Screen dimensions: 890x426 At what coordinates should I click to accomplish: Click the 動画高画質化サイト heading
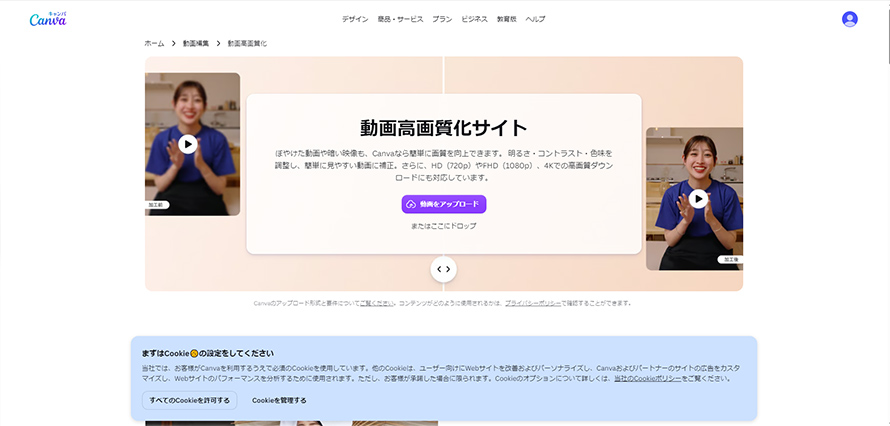(x=444, y=128)
